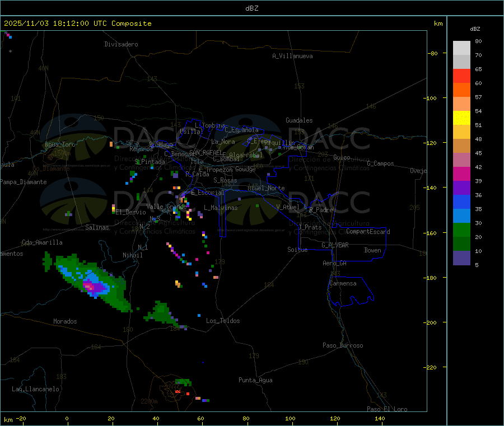Screen dimensions: 504x426
Task: Click the 'V_Atuel' label
Action: click(x=288, y=207)
